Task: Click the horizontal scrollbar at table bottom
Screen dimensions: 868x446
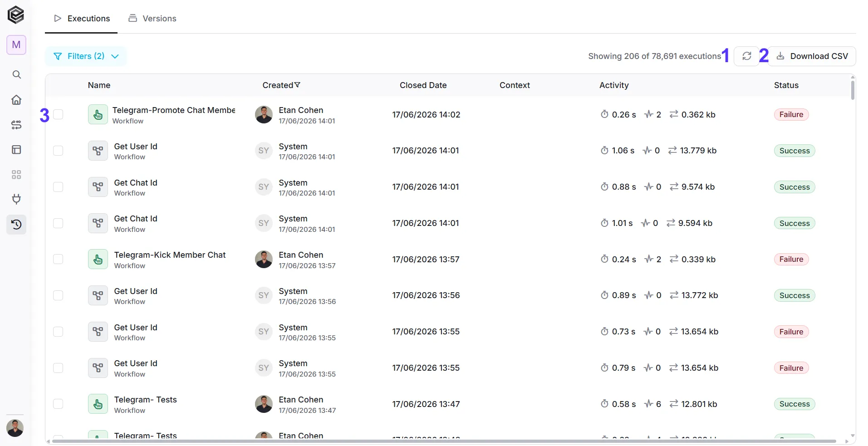Action: click(x=444, y=441)
